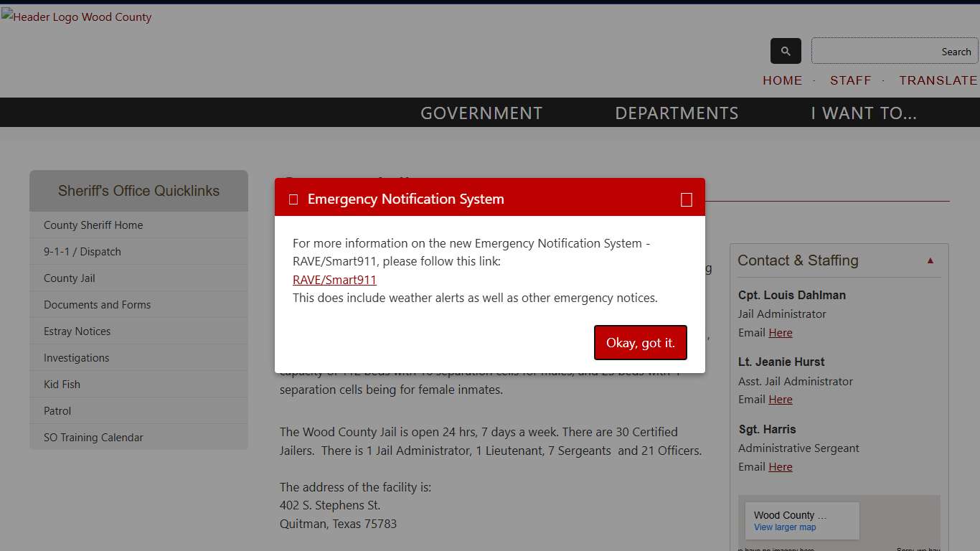Open the DEPARTMENTS menu
The width and height of the screenshot is (980, 551).
[677, 113]
